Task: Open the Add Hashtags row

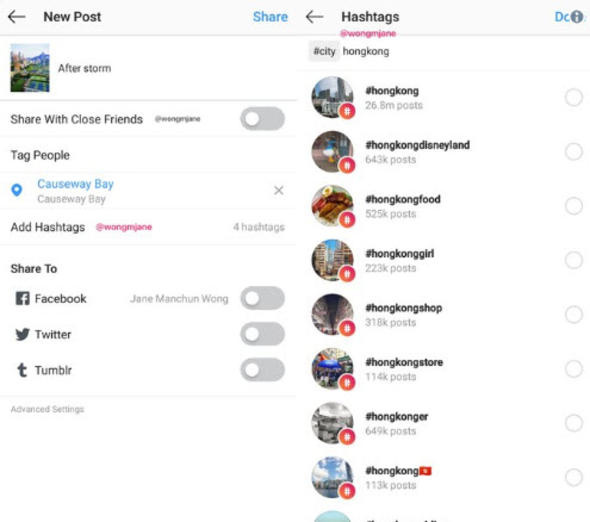Action: coord(148,227)
